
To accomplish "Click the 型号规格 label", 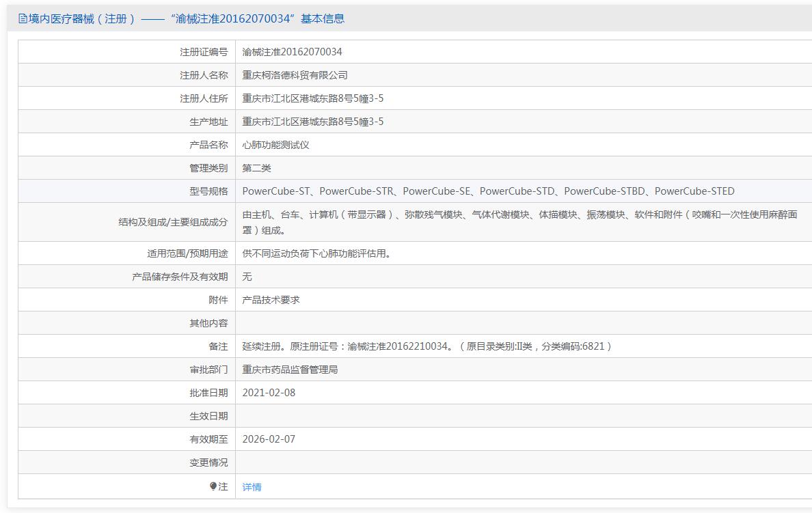I will pyautogui.click(x=208, y=191).
